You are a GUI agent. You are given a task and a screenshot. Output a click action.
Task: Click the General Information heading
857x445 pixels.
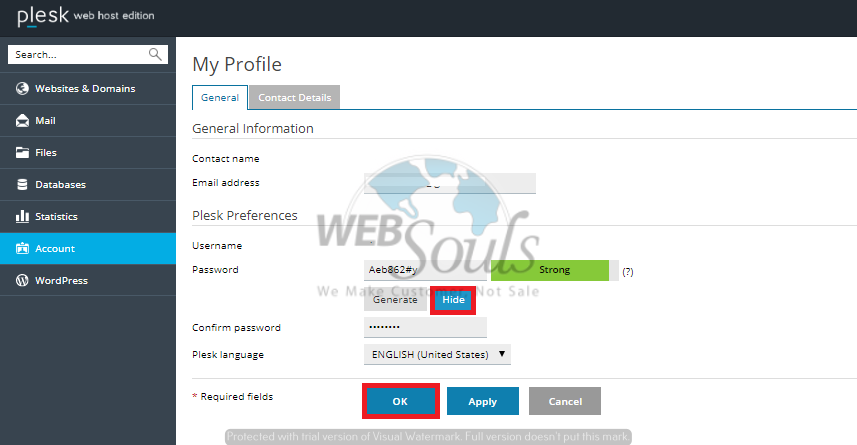tap(253, 128)
